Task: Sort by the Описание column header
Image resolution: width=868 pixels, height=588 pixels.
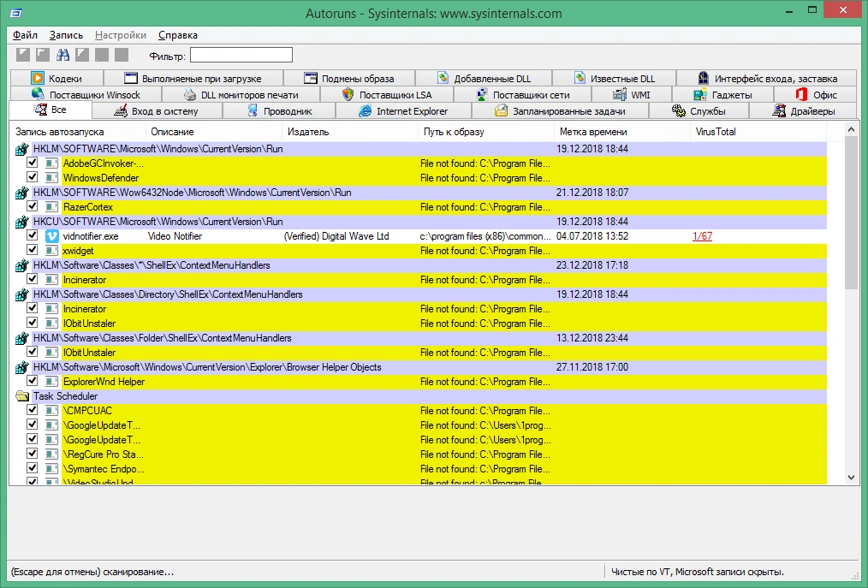Action: click(214, 132)
